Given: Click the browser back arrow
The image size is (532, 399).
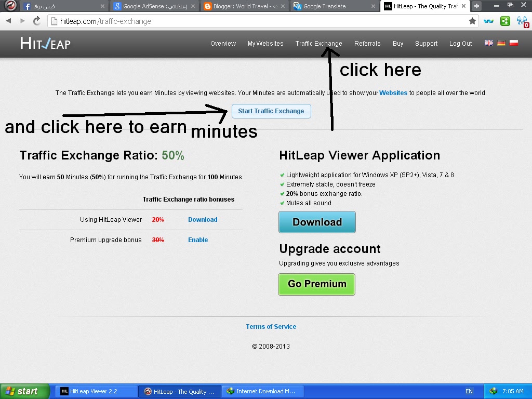Looking at the screenshot, I should [8, 21].
